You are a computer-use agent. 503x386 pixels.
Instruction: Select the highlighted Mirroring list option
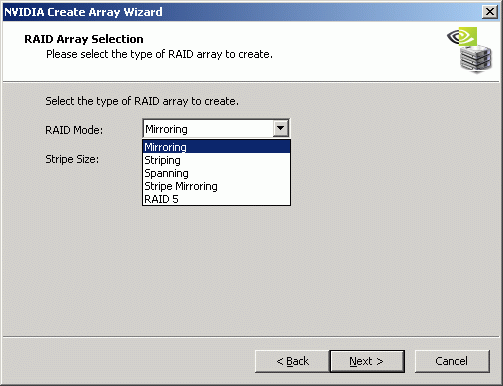point(216,147)
